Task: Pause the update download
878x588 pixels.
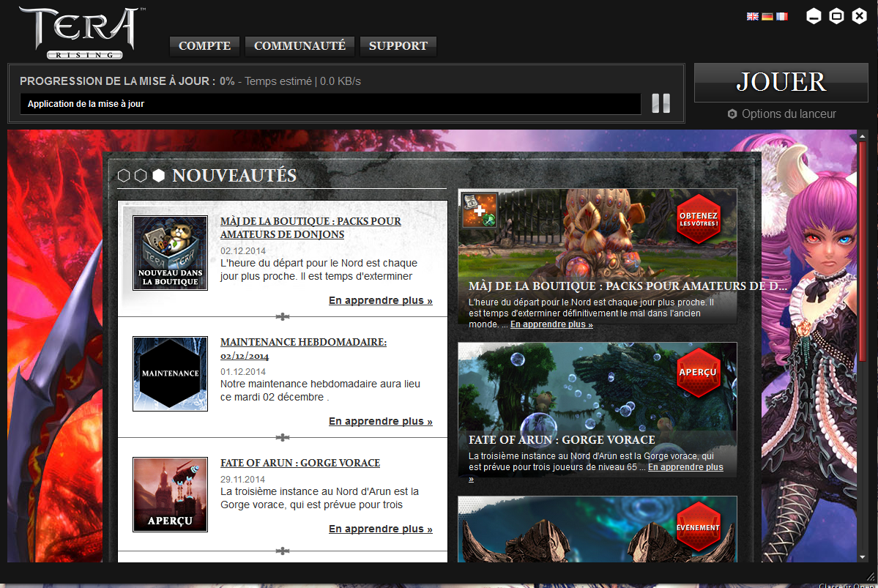Action: 661,103
